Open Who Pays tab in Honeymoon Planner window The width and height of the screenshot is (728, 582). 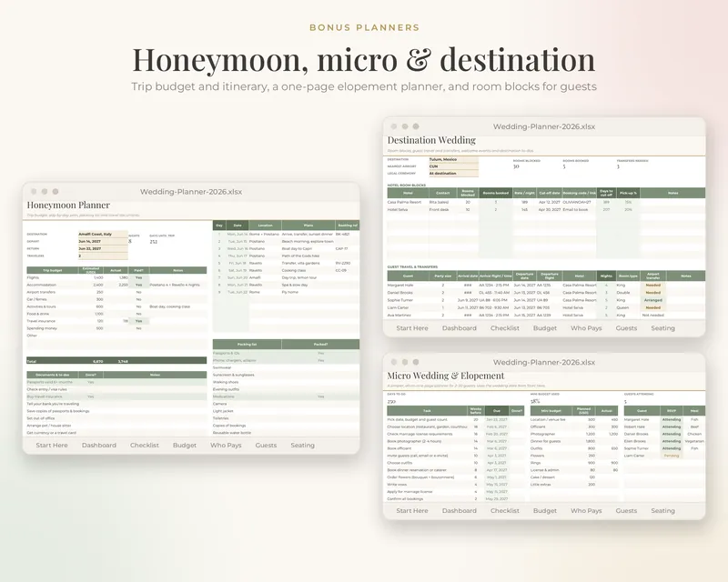tap(226, 445)
